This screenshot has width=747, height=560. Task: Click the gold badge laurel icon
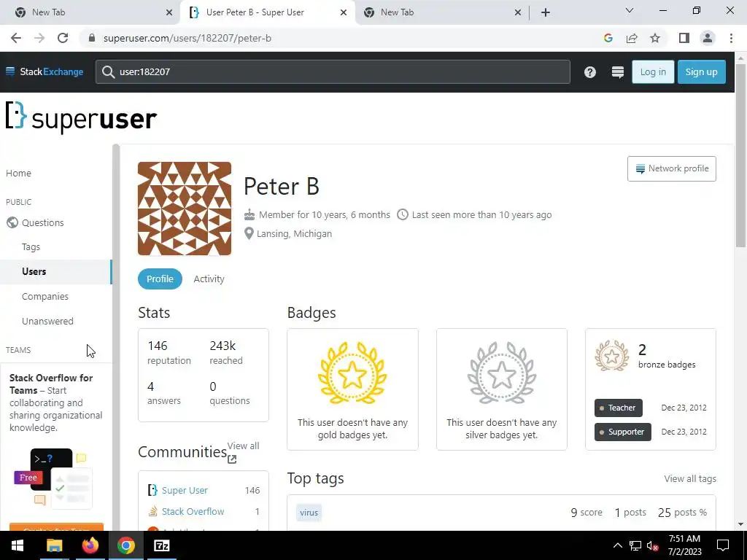[x=352, y=373]
